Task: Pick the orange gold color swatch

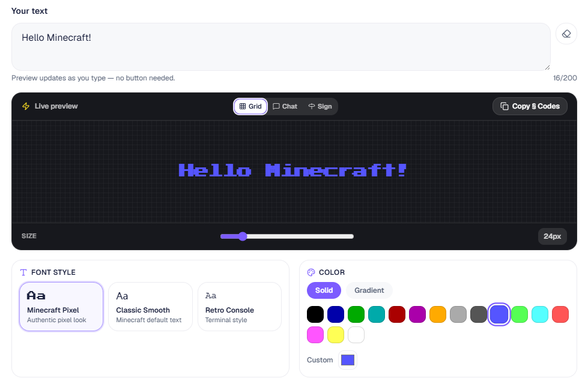Action: coord(438,314)
